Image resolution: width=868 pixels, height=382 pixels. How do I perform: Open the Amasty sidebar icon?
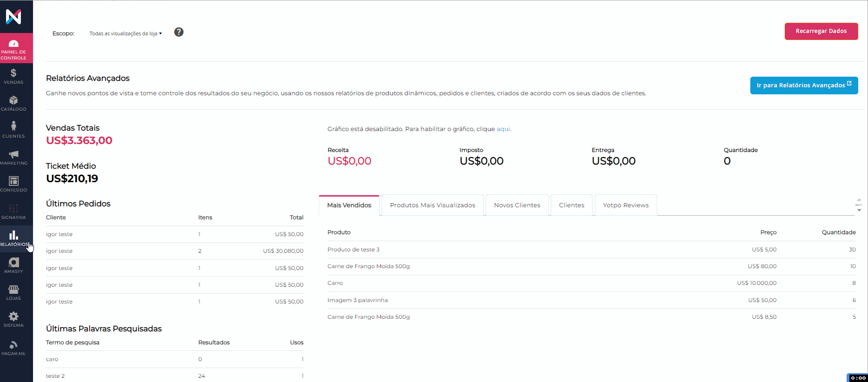13,263
